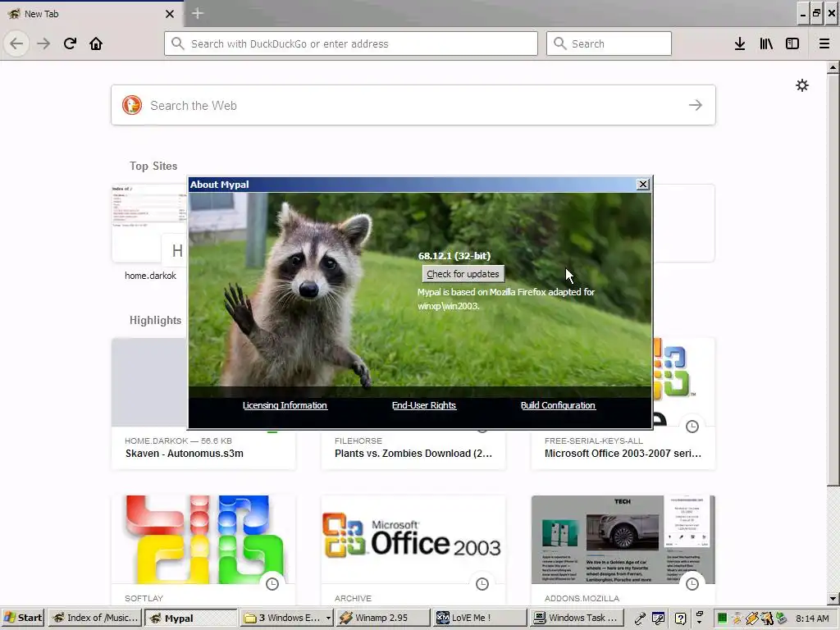Click history clock on Microsoft Office 2003-2007 card

click(x=692, y=427)
